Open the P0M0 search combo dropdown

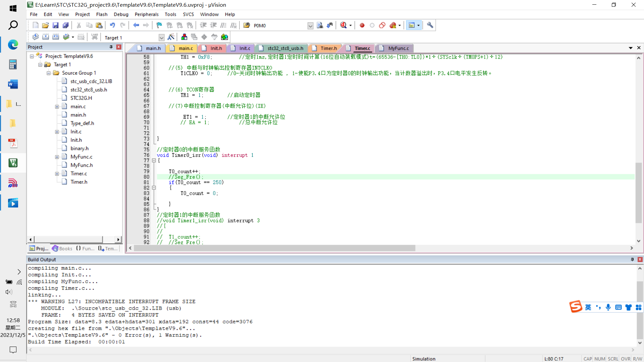tap(310, 26)
